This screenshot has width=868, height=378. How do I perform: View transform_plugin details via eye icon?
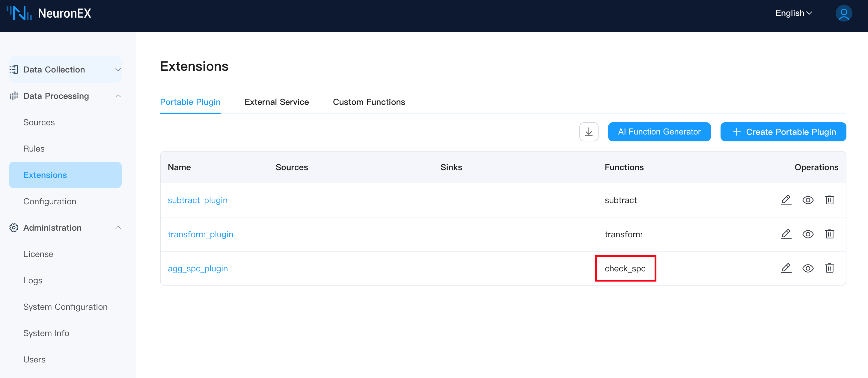(808, 234)
